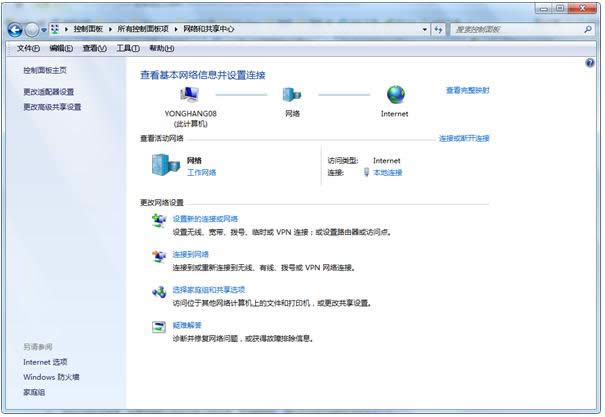Select 控制面板 breadcrumb in address bar
This screenshot has width=605, height=417.
(88, 29)
